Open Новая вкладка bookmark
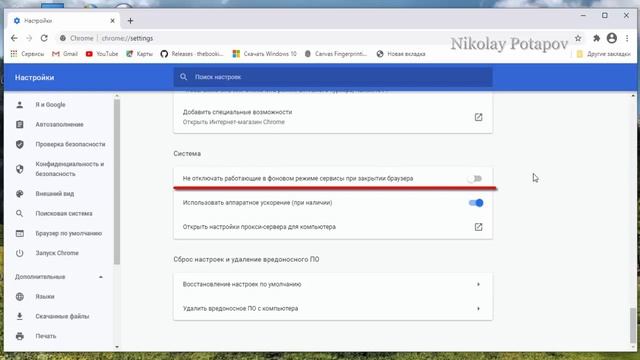 401,54
